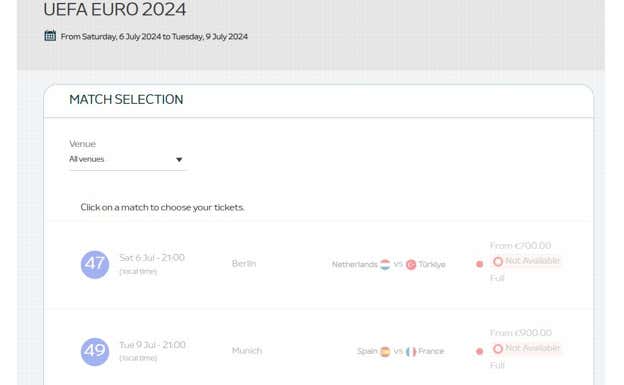Click red status dot for match 47

coord(480,264)
